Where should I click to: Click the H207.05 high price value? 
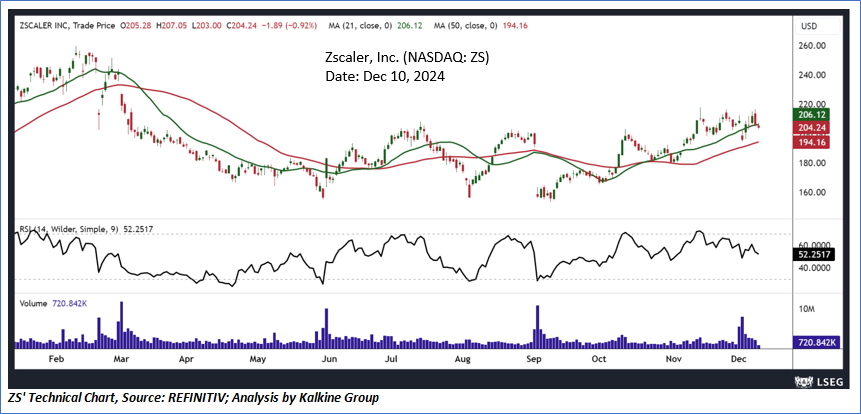[x=171, y=25]
